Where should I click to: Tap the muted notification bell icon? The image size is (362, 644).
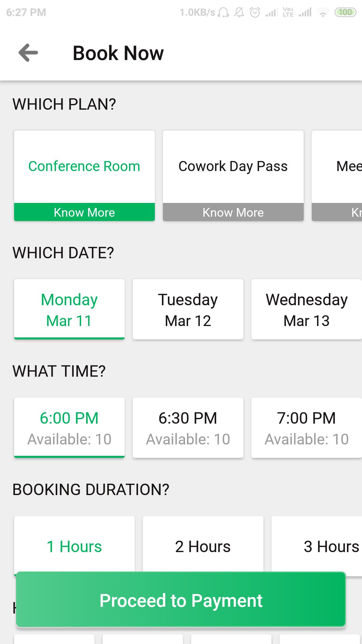click(239, 12)
